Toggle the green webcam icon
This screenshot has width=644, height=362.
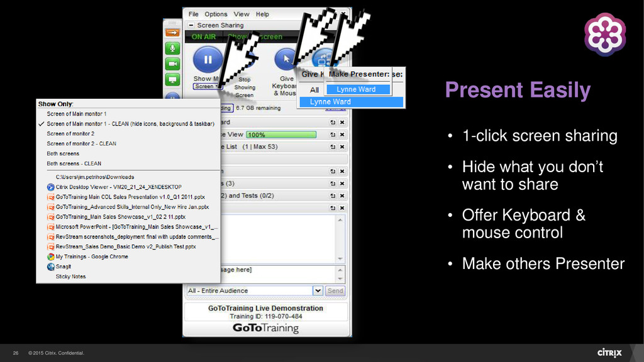(172, 64)
